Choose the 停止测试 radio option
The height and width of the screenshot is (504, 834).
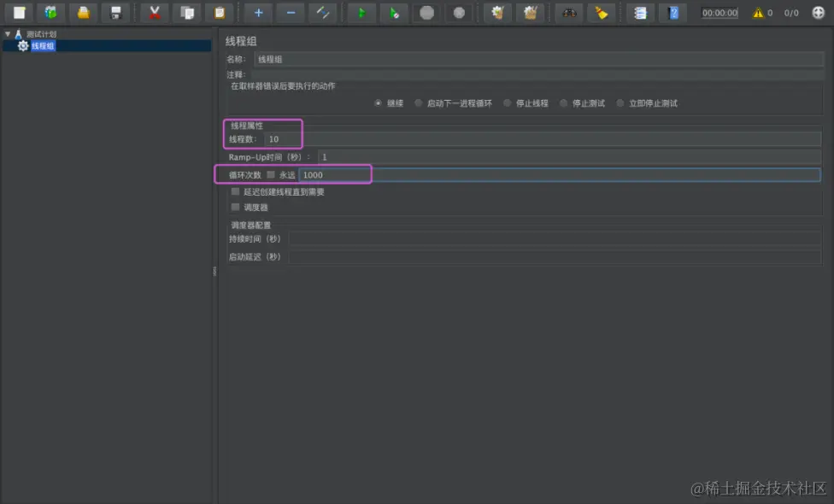click(563, 103)
